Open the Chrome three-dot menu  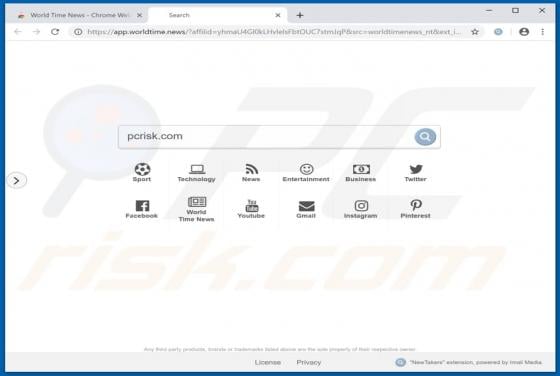point(542,32)
